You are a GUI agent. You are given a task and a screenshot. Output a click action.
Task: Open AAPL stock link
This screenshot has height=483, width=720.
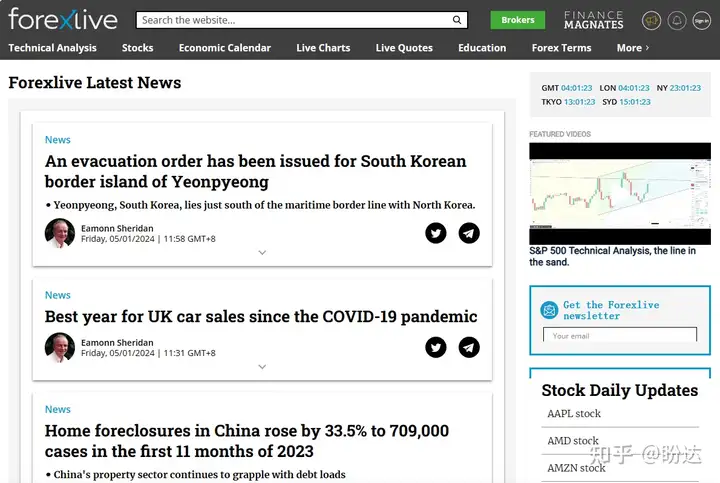click(574, 413)
